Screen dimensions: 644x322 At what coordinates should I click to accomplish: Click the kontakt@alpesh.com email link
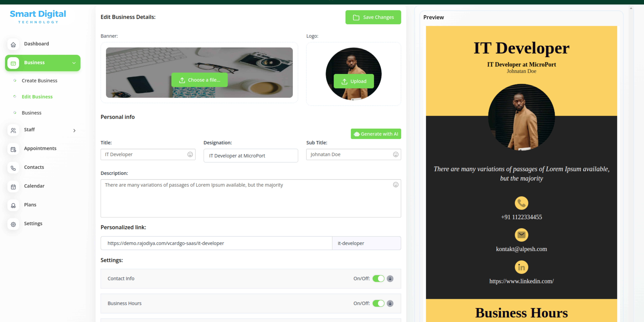521,249
